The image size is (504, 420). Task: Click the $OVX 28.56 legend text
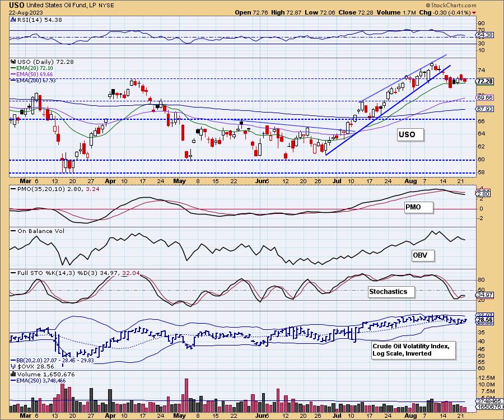(36, 366)
